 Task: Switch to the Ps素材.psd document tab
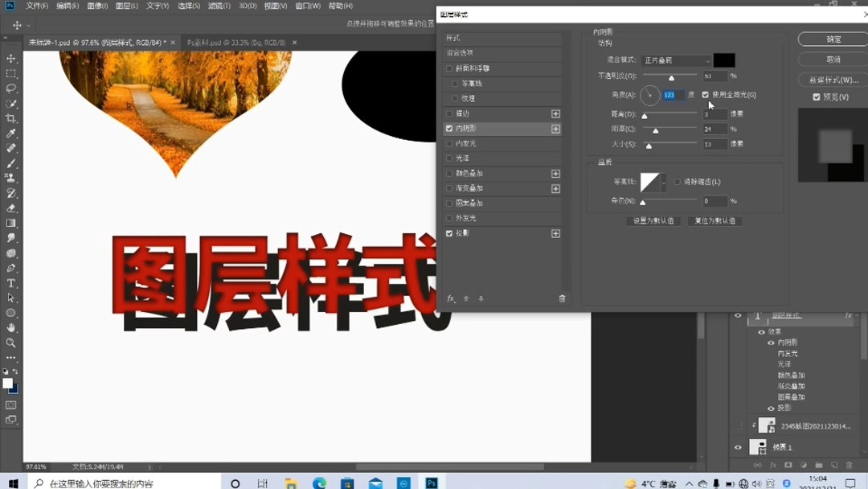233,40
